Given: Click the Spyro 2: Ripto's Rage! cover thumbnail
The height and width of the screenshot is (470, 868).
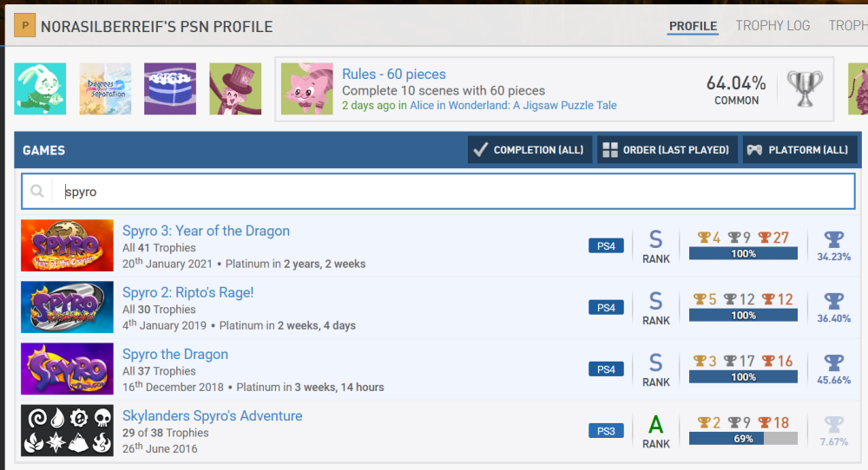Looking at the screenshot, I should tap(67, 308).
